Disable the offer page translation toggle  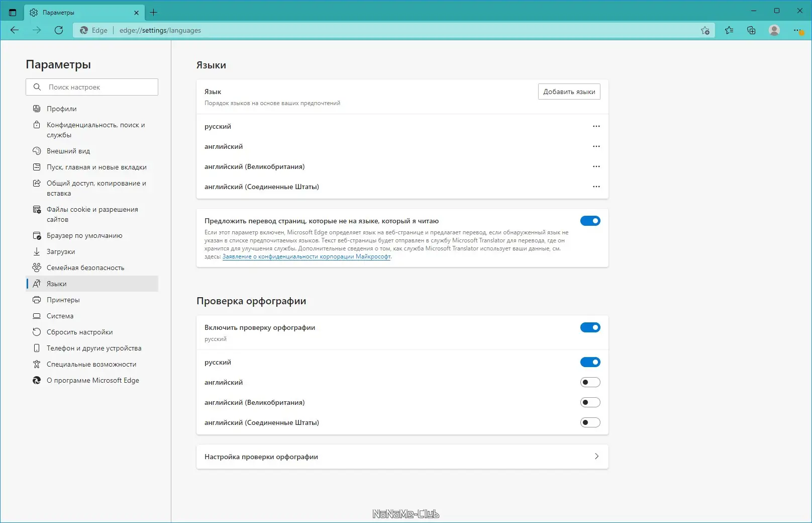point(590,221)
